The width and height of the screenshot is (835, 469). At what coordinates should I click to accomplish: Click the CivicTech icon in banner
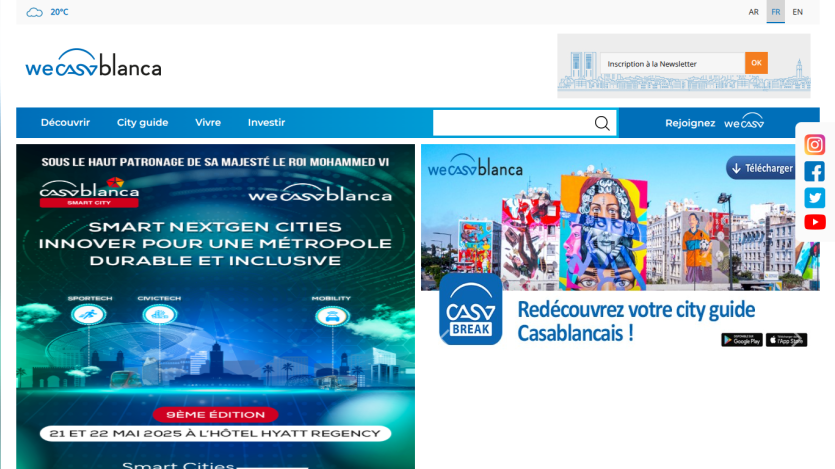[159, 315]
